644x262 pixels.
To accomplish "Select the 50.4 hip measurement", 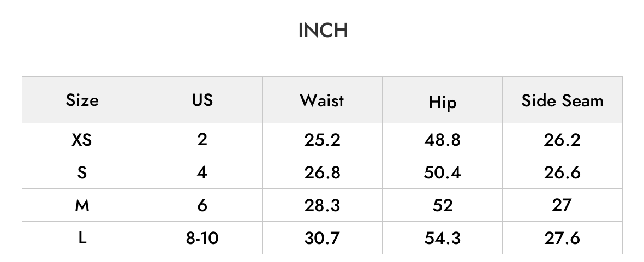I will (442, 172).
